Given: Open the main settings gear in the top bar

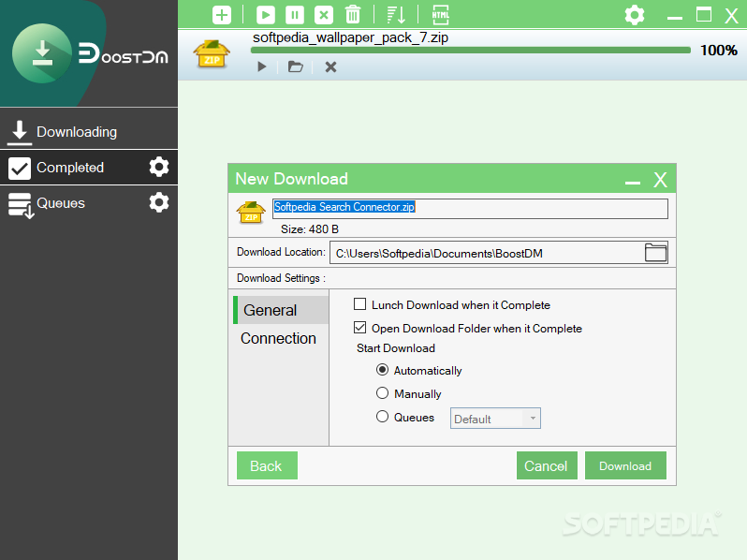Looking at the screenshot, I should pyautogui.click(x=635, y=15).
